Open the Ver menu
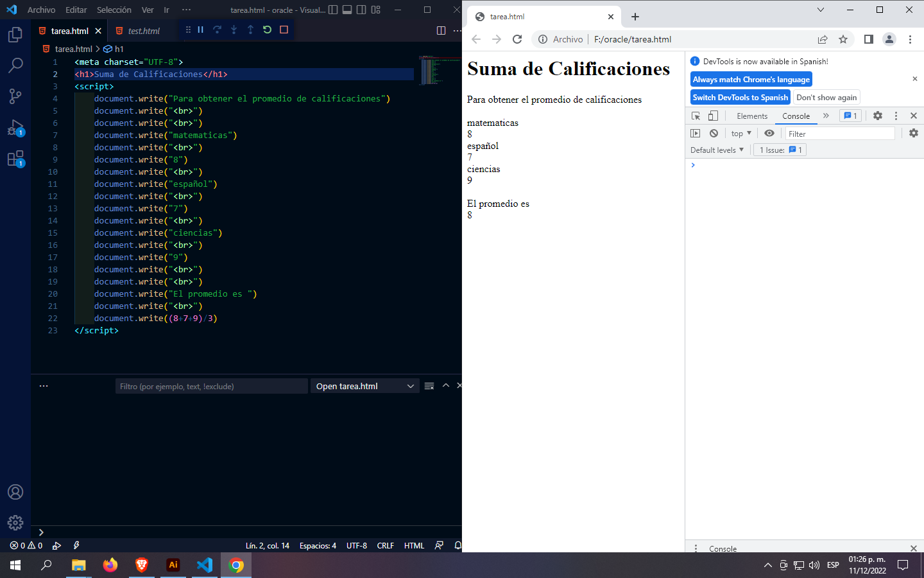 pos(148,10)
